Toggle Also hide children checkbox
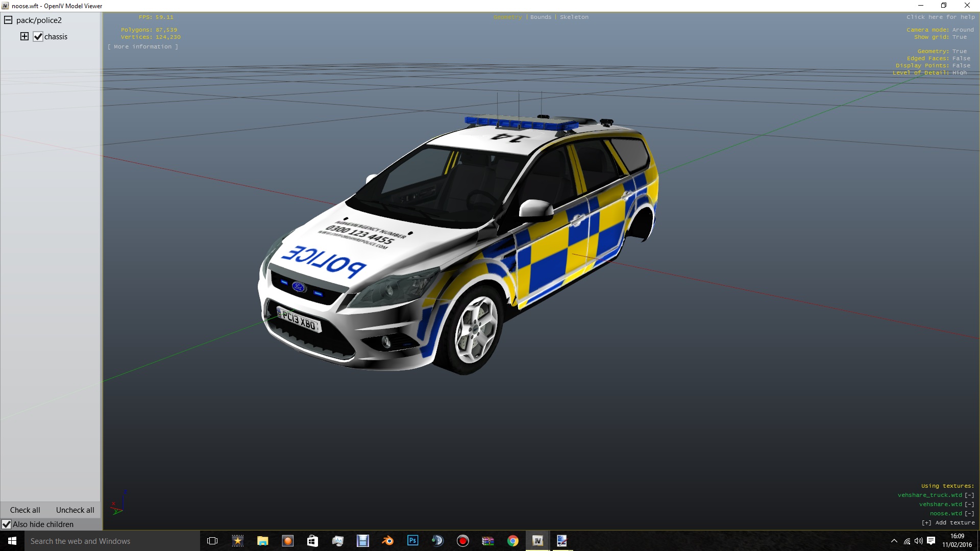Image resolution: width=980 pixels, height=551 pixels. click(7, 524)
